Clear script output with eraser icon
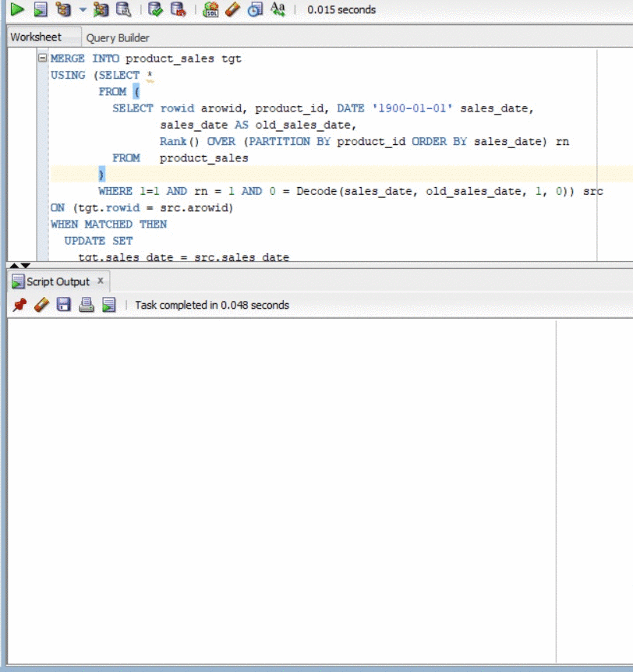The image size is (633, 672). point(41,305)
